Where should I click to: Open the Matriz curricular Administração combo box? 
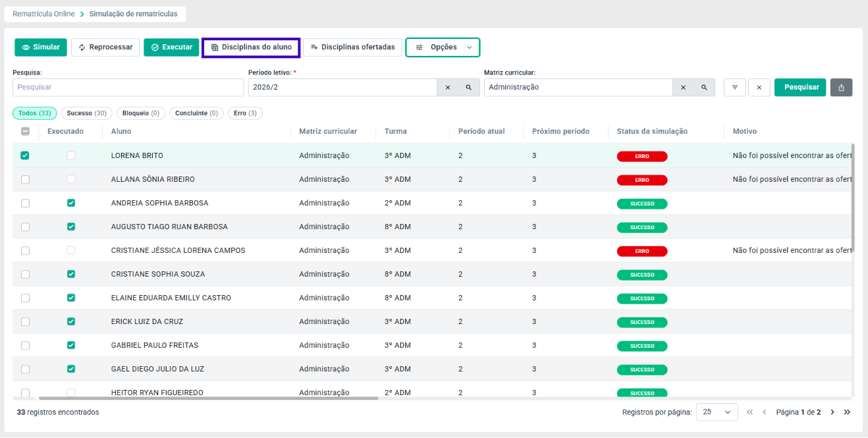click(578, 88)
